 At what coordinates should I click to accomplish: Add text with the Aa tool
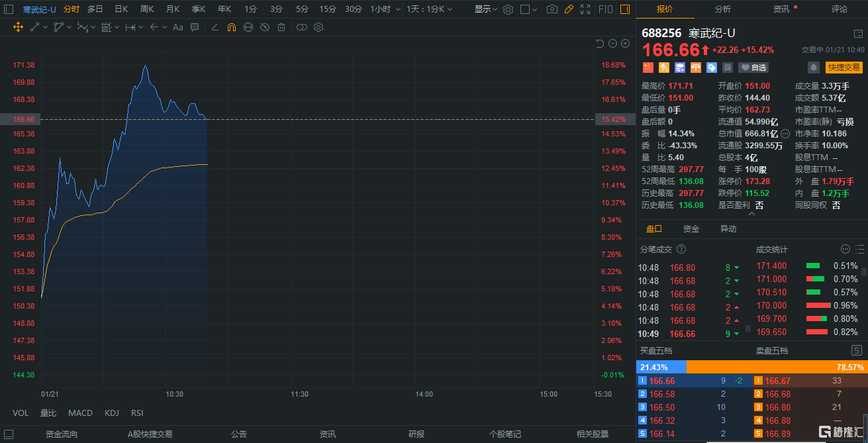pos(177,27)
